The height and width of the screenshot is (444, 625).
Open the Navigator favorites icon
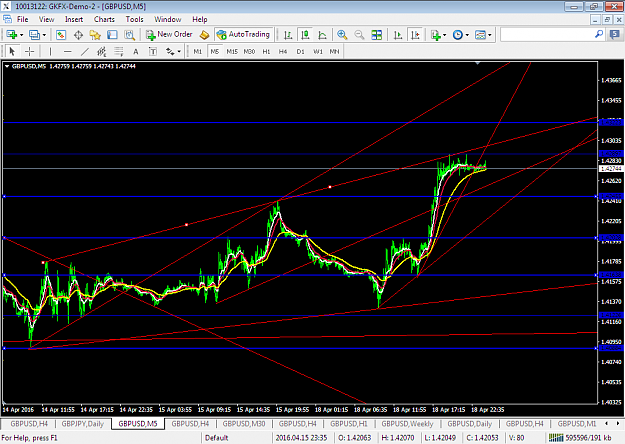[95, 35]
